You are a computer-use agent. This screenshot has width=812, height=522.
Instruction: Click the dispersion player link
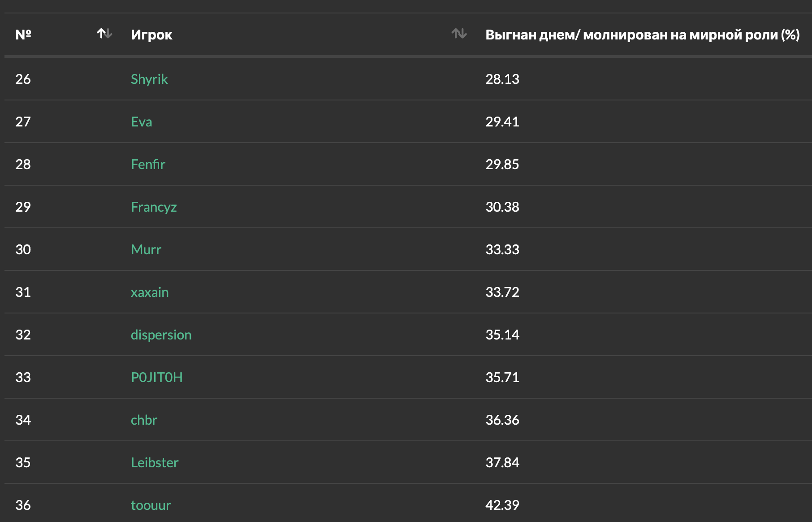coord(161,335)
